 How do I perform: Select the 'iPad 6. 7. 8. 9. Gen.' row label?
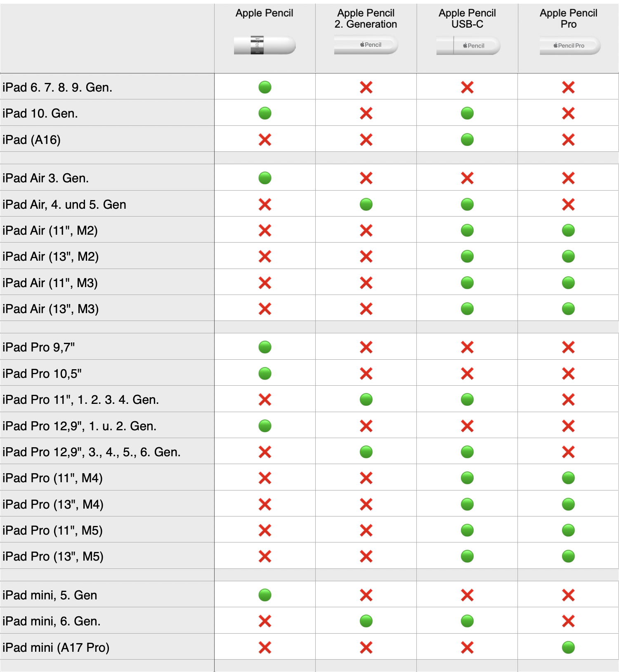(57, 87)
